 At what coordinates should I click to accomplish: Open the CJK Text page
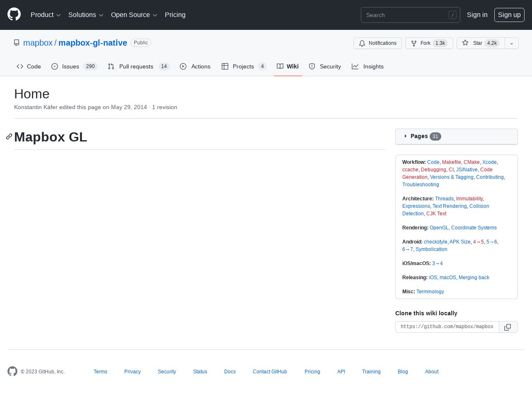436,214
